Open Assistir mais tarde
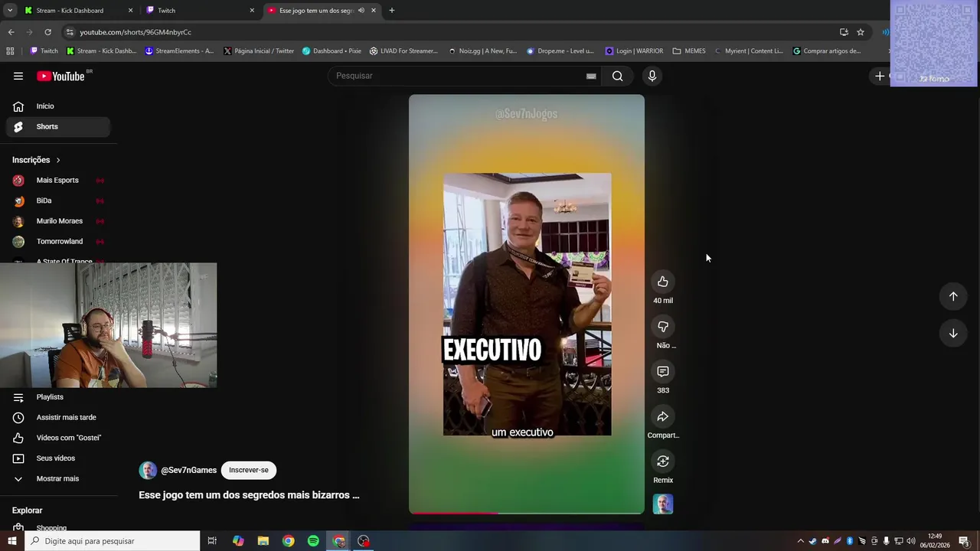Viewport: 980px width, 551px height. (57, 418)
